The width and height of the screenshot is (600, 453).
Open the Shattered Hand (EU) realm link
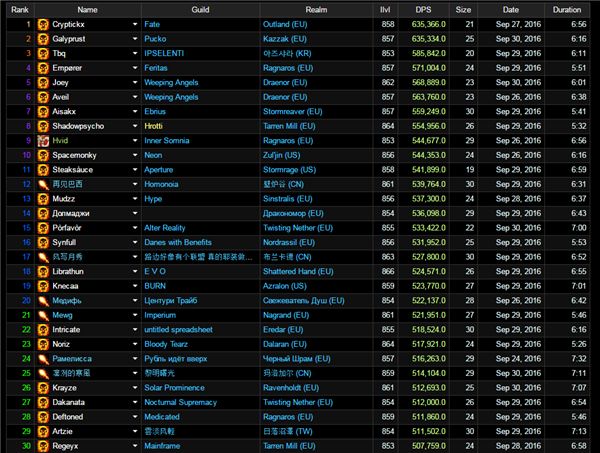(298, 271)
